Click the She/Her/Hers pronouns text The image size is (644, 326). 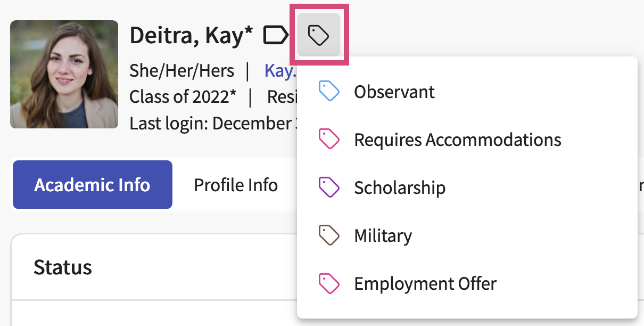182,70
